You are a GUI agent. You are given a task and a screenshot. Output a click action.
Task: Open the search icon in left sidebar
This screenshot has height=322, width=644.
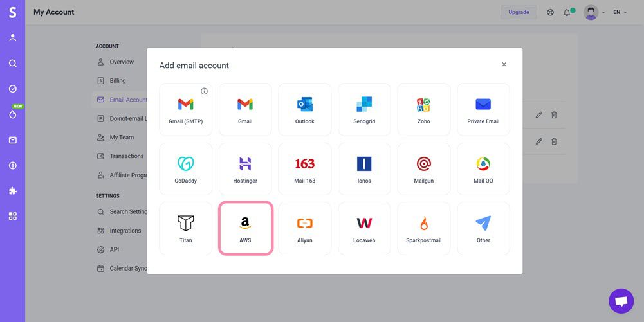click(13, 63)
